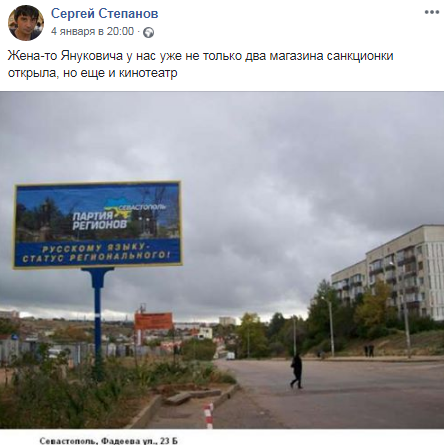Viewport: 444px width, 445px height.
Task: Click the Русскому языку slogan on the billboard
Action: click(x=96, y=253)
